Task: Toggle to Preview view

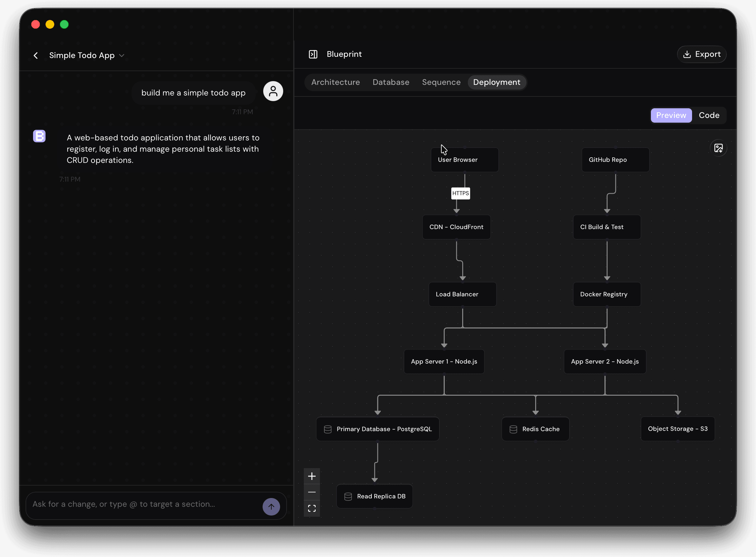Action: 671,115
